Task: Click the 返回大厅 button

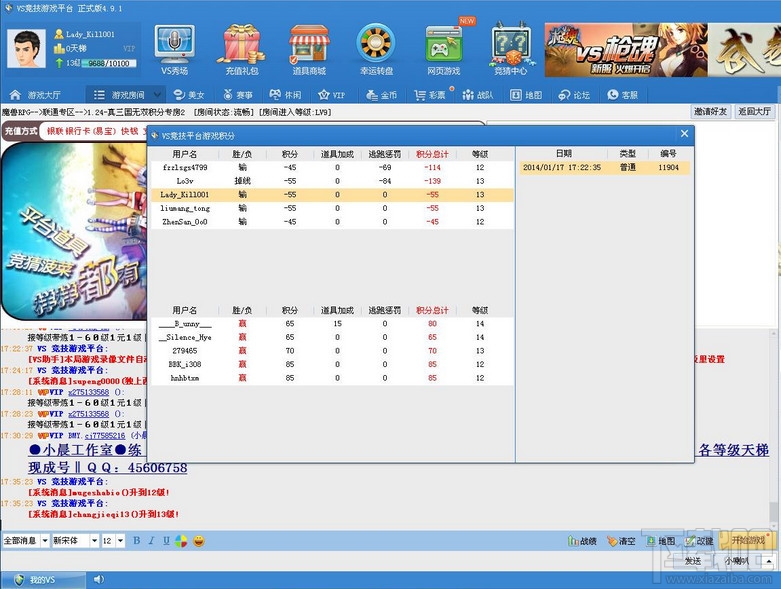Action: tap(755, 112)
